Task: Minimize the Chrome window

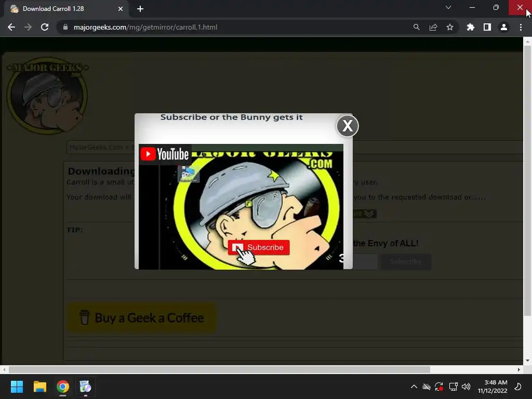Action: (472, 7)
